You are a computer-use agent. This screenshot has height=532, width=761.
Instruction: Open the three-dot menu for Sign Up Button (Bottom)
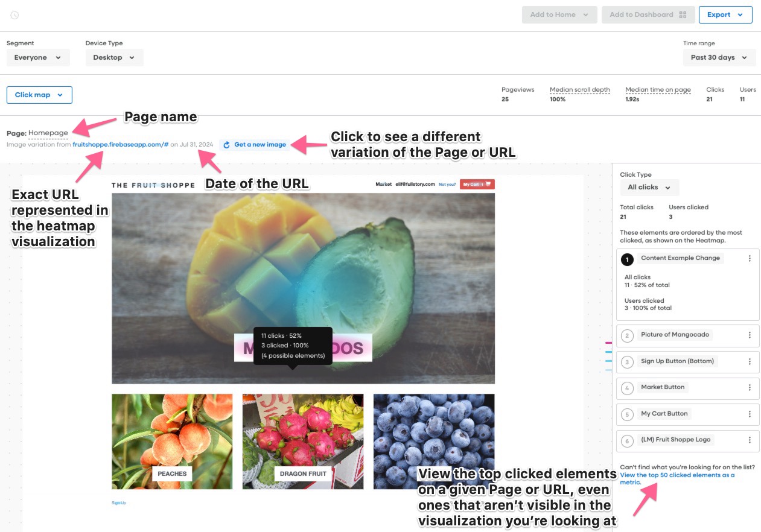[x=750, y=362]
